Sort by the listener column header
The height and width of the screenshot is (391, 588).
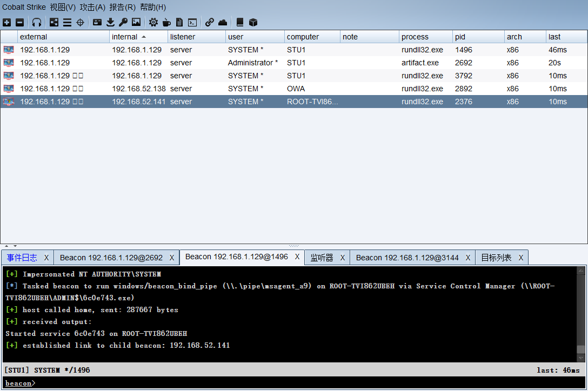pos(197,37)
